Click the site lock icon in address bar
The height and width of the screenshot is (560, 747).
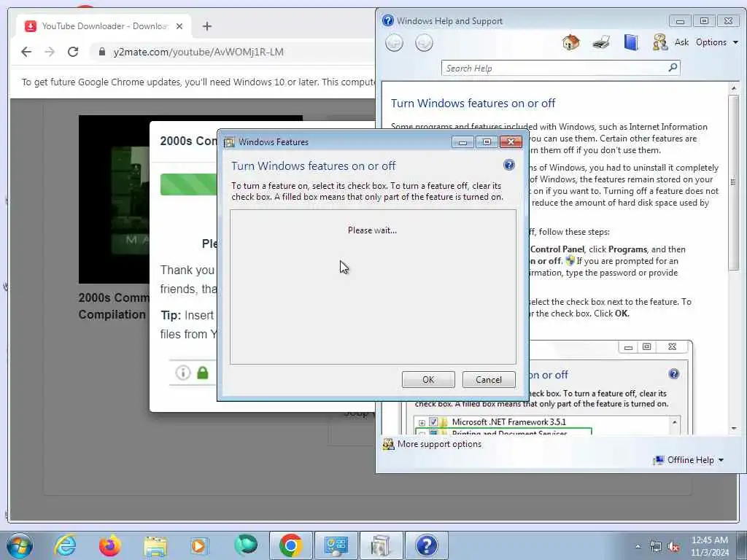[101, 52]
